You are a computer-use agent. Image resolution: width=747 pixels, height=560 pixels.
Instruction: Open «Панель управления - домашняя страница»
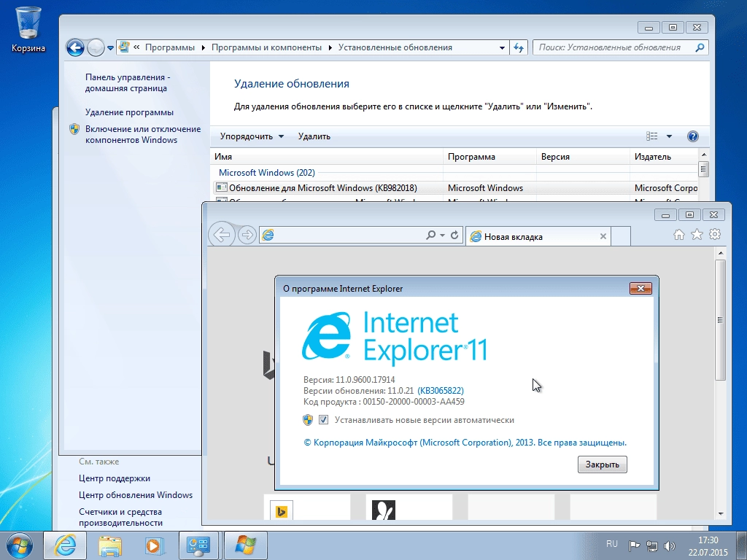click(126, 82)
